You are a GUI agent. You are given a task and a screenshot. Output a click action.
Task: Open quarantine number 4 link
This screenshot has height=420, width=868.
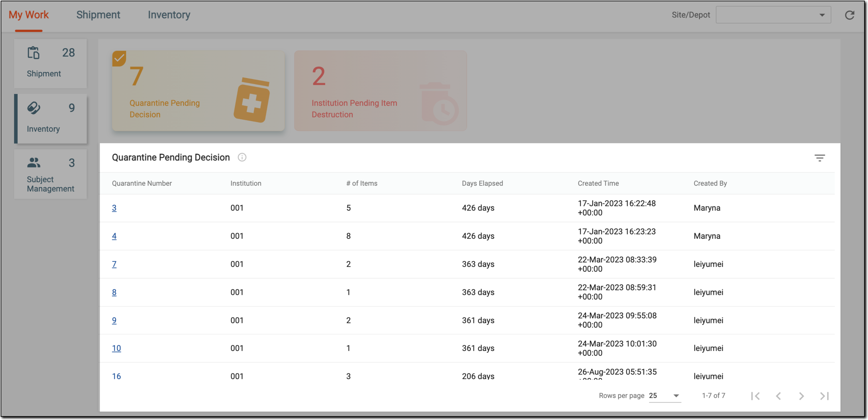click(114, 236)
